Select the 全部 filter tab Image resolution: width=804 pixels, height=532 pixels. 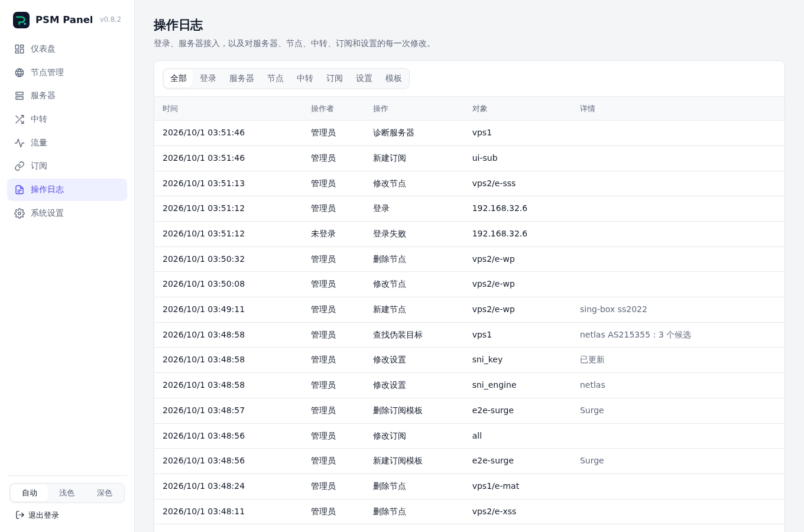(179, 79)
